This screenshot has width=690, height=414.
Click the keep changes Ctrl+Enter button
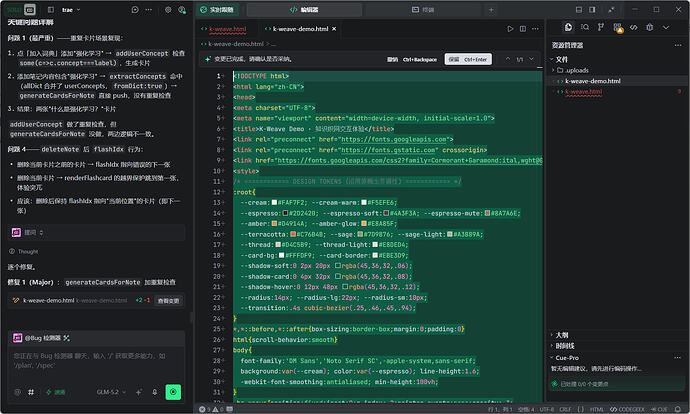(x=468, y=59)
